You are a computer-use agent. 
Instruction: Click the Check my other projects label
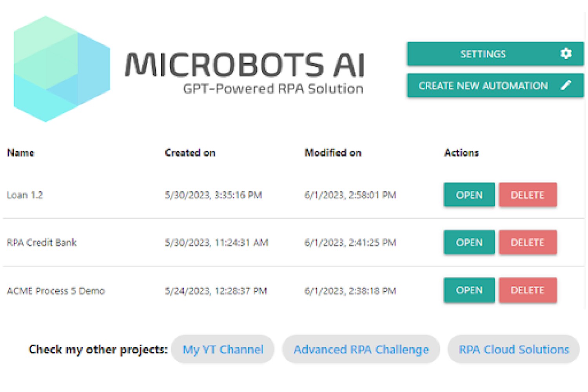coord(98,349)
